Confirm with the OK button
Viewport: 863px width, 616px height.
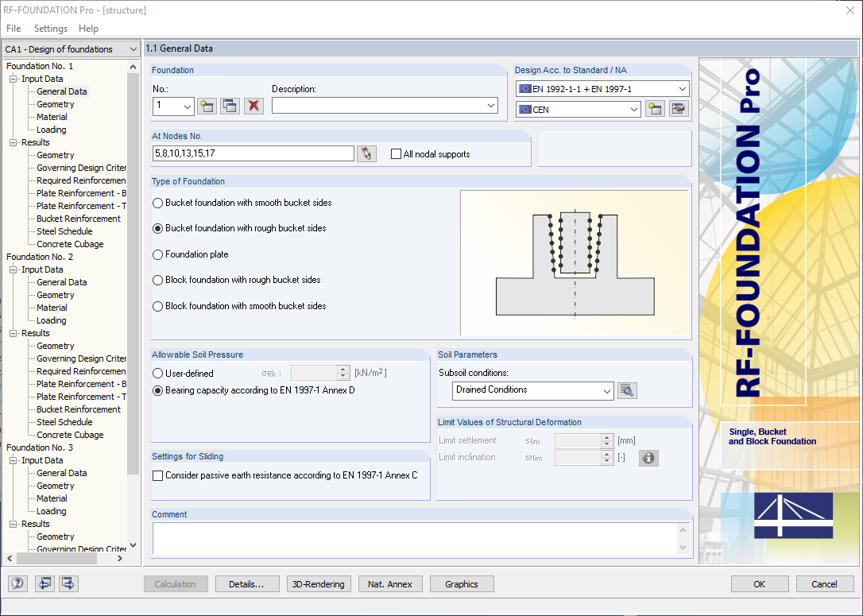tap(760, 584)
